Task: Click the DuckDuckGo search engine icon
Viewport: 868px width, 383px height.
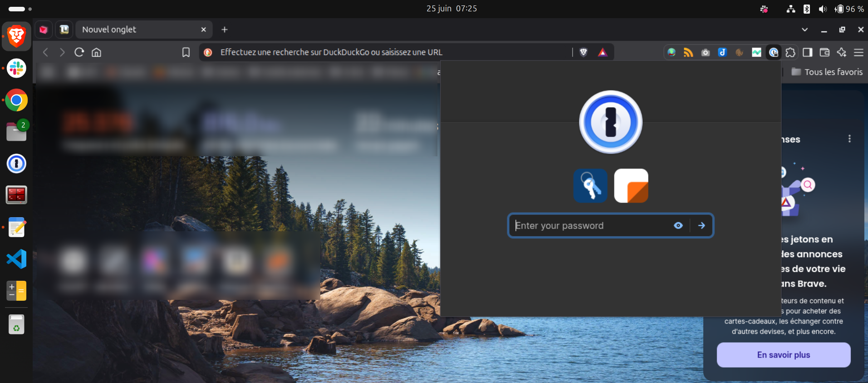Action: point(208,52)
